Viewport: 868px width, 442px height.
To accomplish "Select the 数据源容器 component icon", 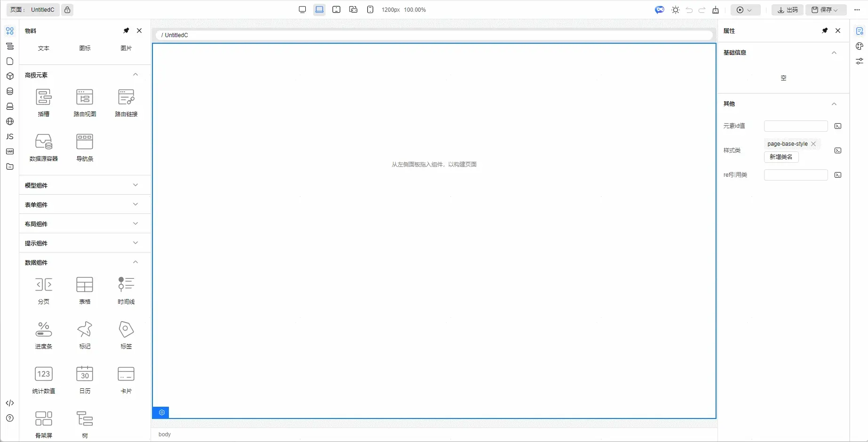I will pyautogui.click(x=44, y=147).
